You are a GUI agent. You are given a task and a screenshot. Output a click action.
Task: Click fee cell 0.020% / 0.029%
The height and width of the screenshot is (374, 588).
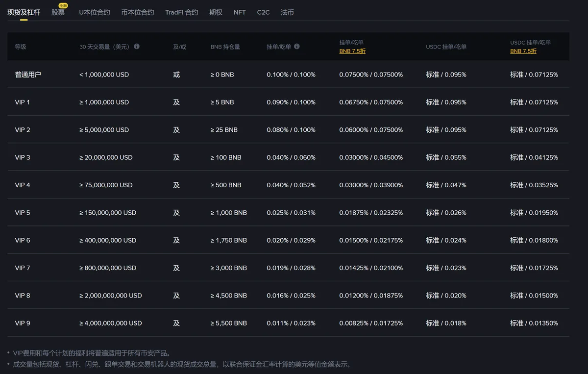(x=291, y=240)
